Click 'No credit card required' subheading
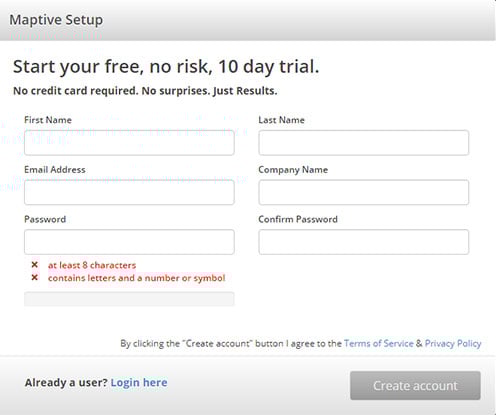Viewport: 496px width, 415px height. pyautogui.click(x=145, y=91)
